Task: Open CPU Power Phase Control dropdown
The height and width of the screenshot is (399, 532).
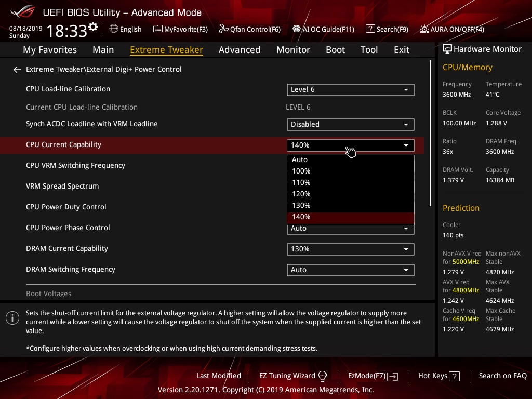Action: tap(351, 229)
